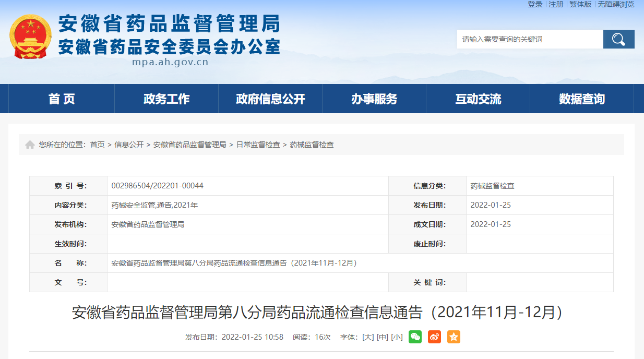
Task: Click the 注册 register link
Action: point(556,4)
